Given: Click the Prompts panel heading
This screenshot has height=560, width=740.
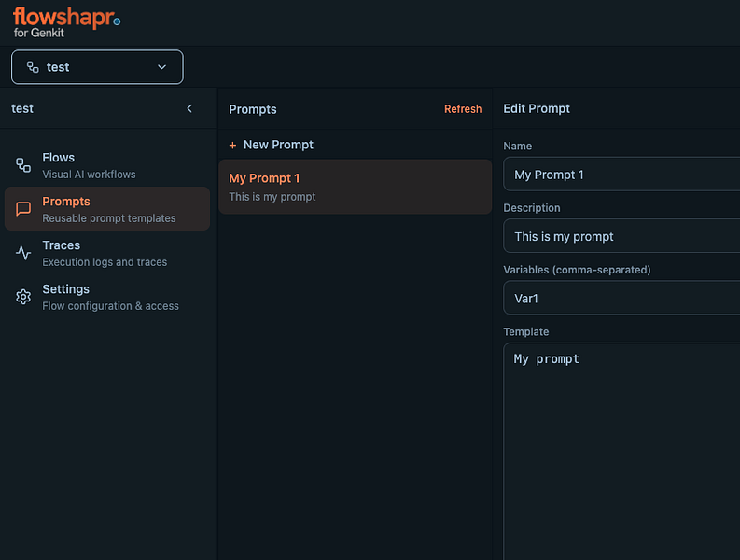Looking at the screenshot, I should 253,109.
